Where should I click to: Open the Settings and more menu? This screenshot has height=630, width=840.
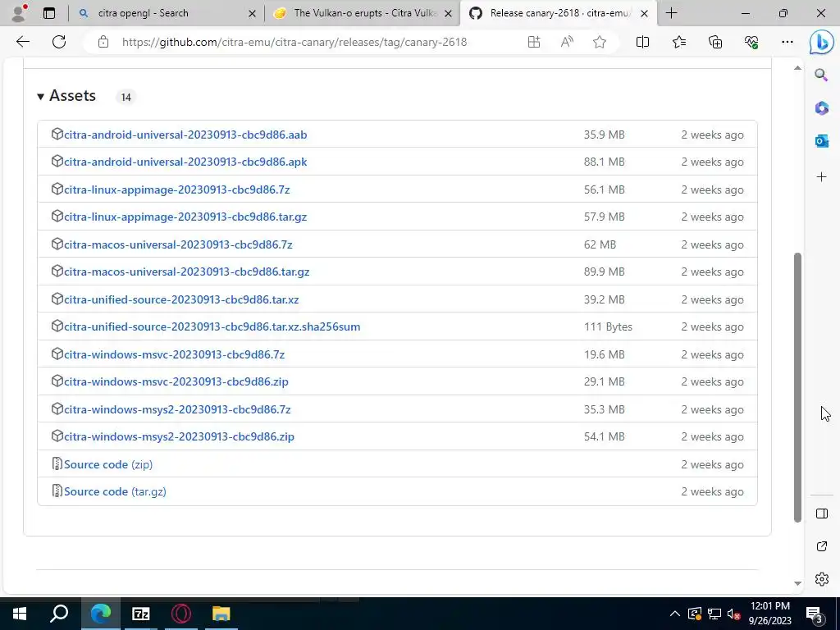tap(787, 42)
